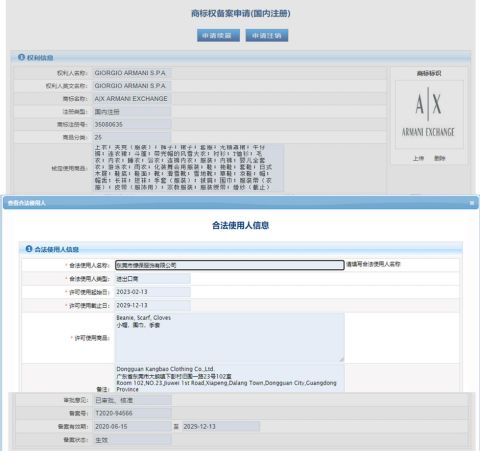Click the resize grip of the 许可使用商品 textarea

coord(341,359)
